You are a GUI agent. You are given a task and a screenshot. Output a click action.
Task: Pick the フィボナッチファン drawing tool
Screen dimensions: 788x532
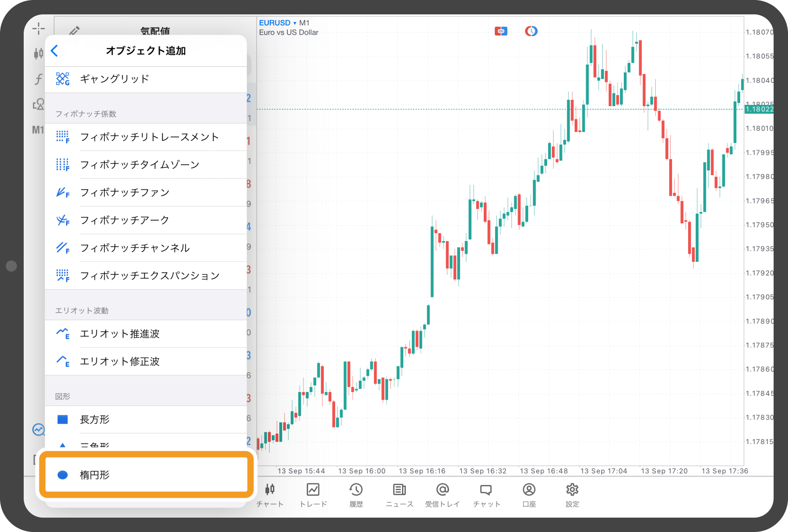[124, 192]
